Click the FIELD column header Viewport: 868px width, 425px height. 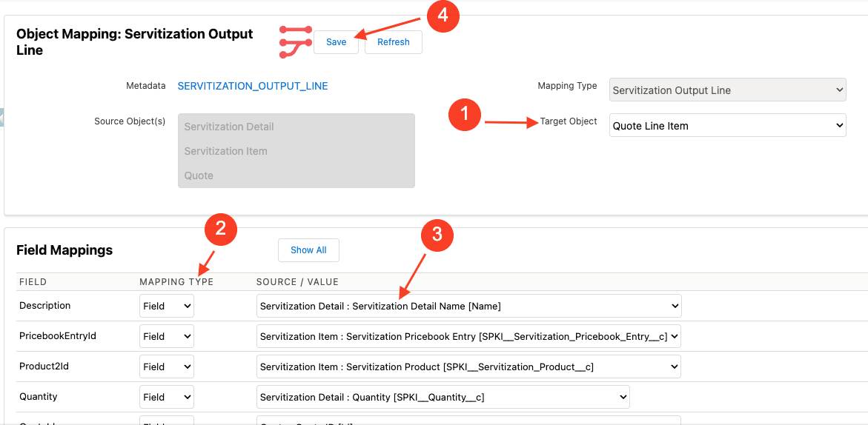pos(33,282)
